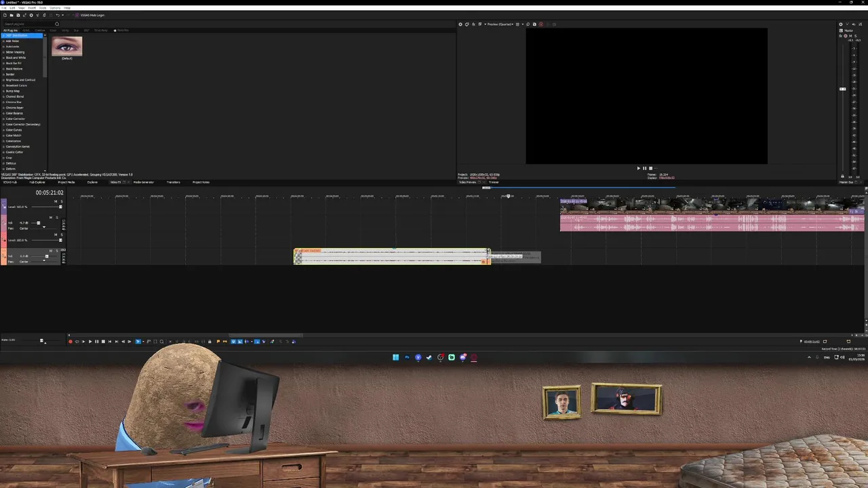Select Black and White effect
Image resolution: width=868 pixels, height=488 pixels.
click(16, 58)
